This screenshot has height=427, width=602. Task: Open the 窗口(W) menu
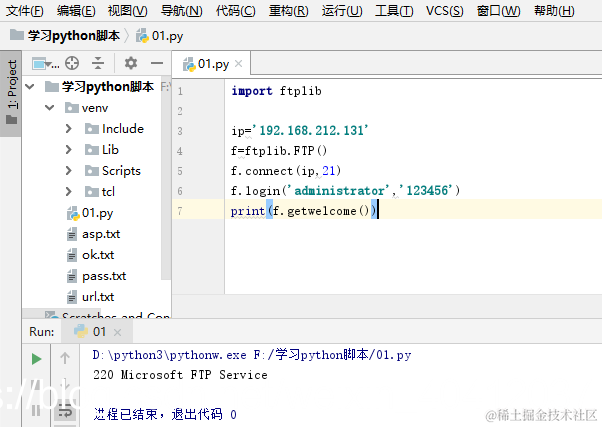pyautogui.click(x=498, y=10)
